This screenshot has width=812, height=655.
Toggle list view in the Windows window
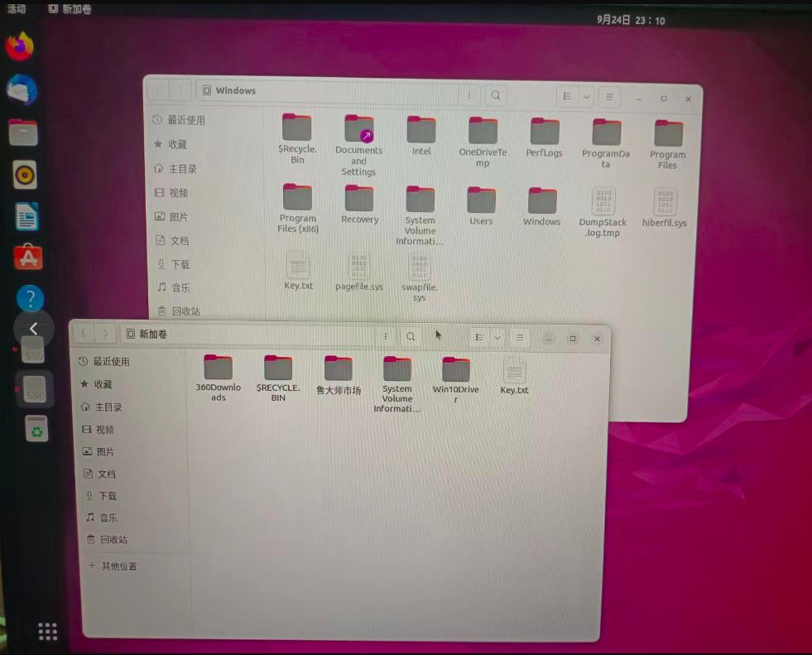tap(569, 97)
